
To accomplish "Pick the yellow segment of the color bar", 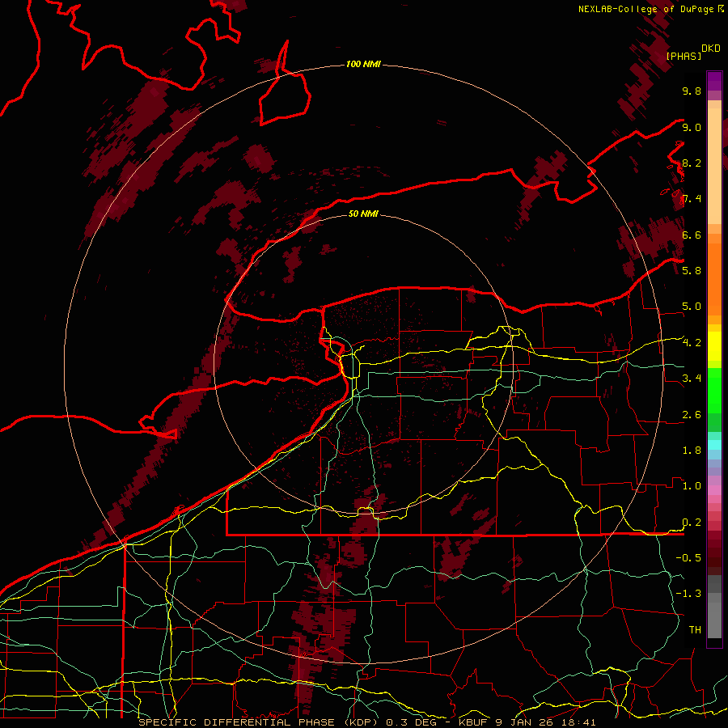I will pos(714,346).
